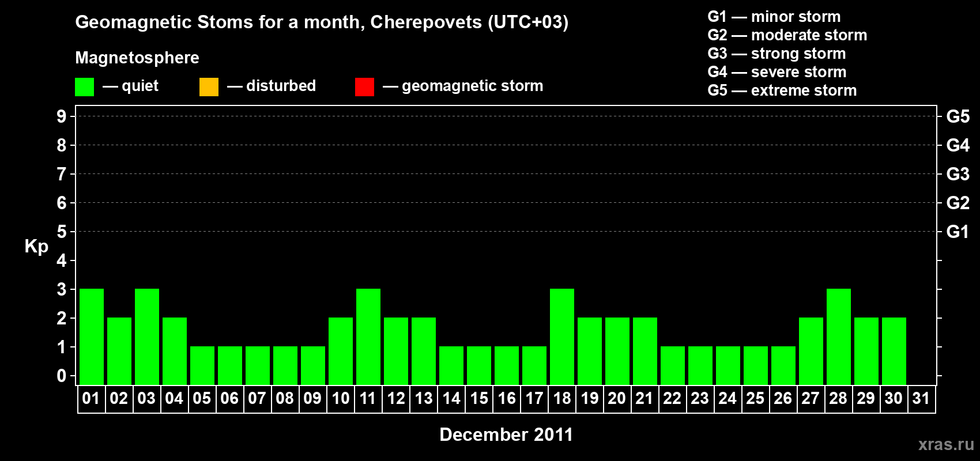Screen dimensions: 980x461
Task: Click the G2 label on the right axis
Action: pos(958,203)
